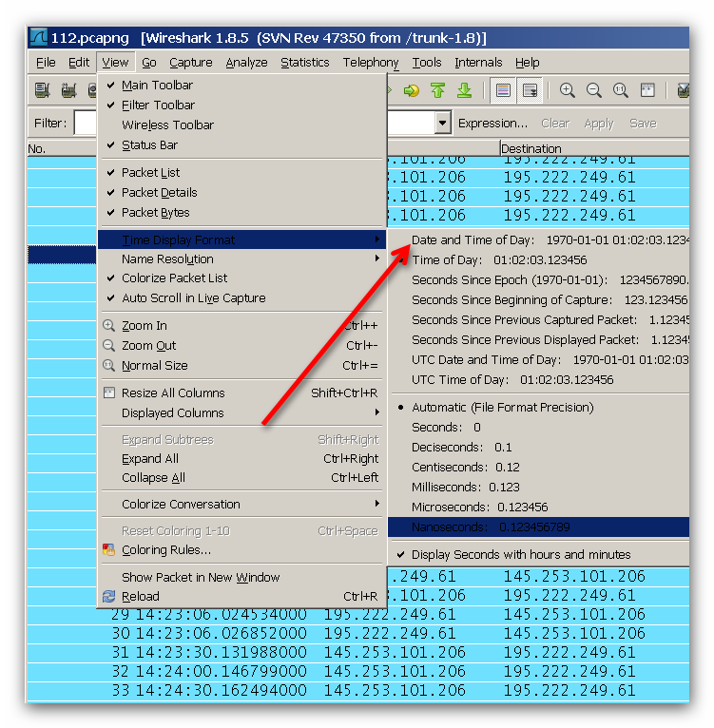Screen dimensions: 714x728
Task: Open the File menu
Action: click(x=46, y=62)
